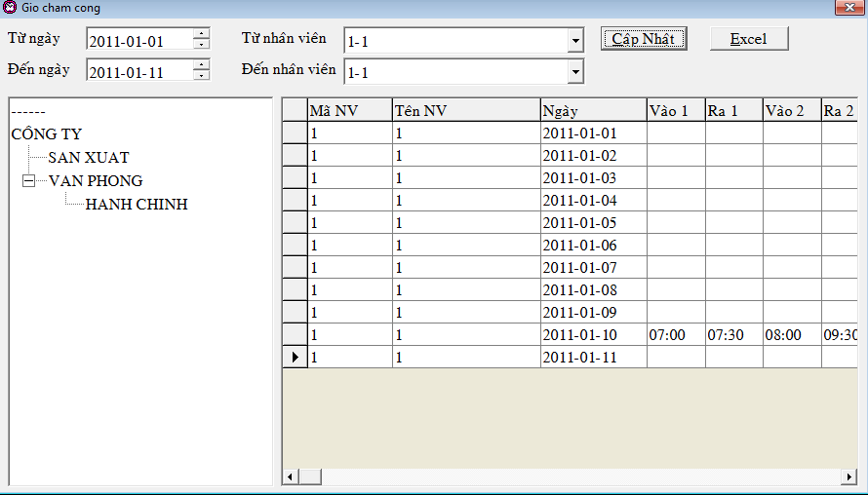Click the 07:30 Ra 1 cell
This screenshot has height=495, width=868.
click(x=734, y=334)
